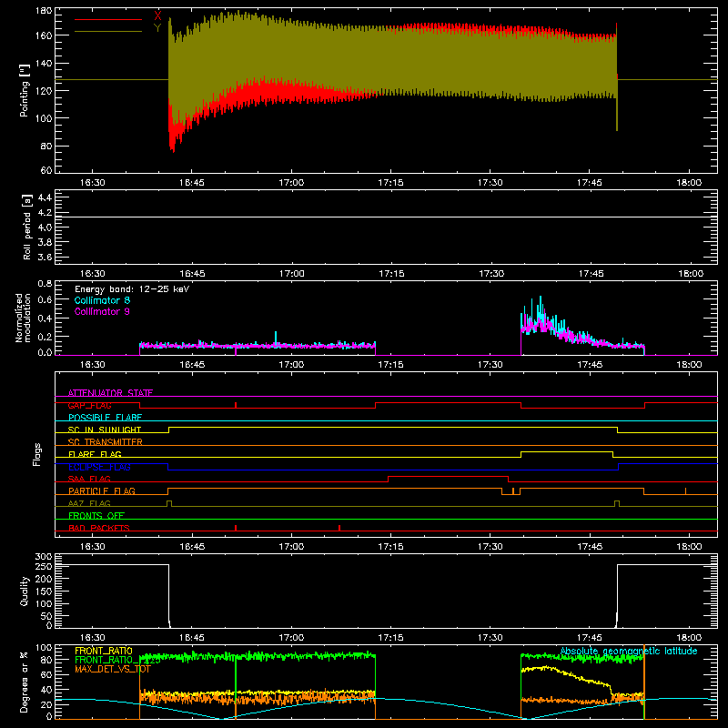Click the POSSIBLE_FLARE flag label
The width and height of the screenshot is (728, 728).
click(105, 418)
